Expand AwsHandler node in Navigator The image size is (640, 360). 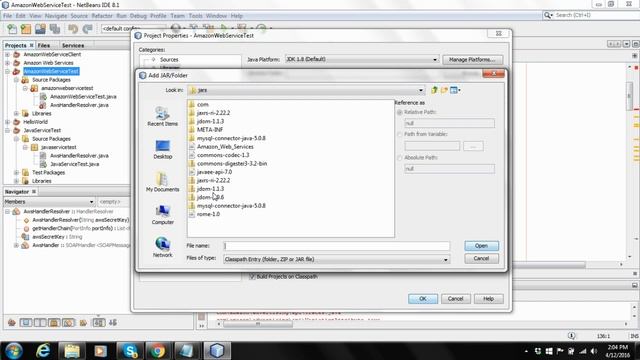pos(16,245)
